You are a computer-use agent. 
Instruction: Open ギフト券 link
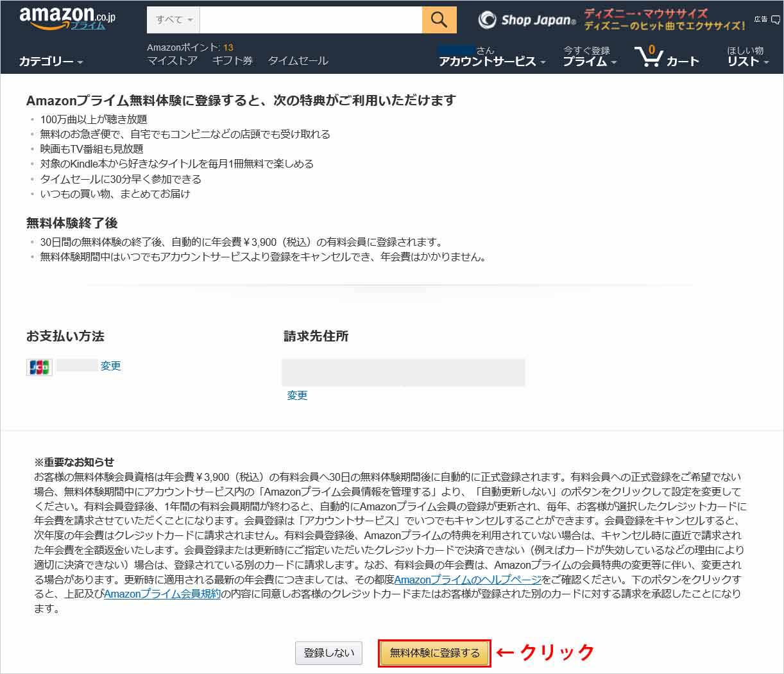(x=232, y=60)
